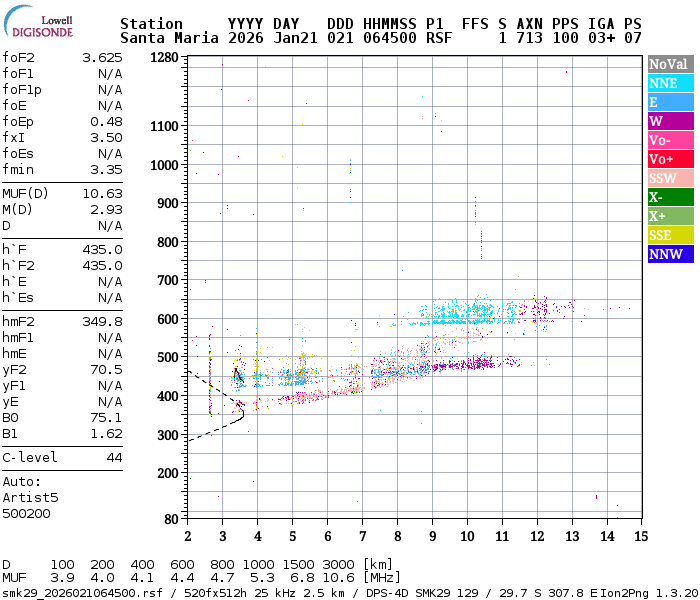Click the Lowell Digisonde logo
The image size is (700, 600).
tap(39, 21)
